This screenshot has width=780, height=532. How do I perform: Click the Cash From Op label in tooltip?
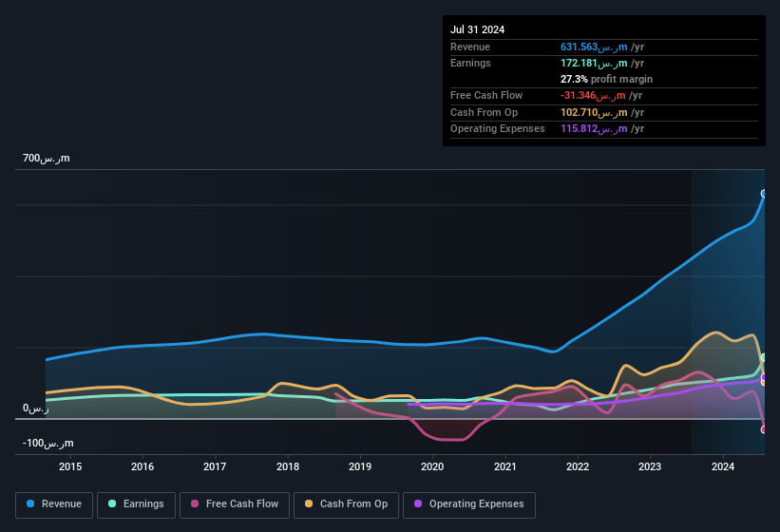[x=484, y=113]
